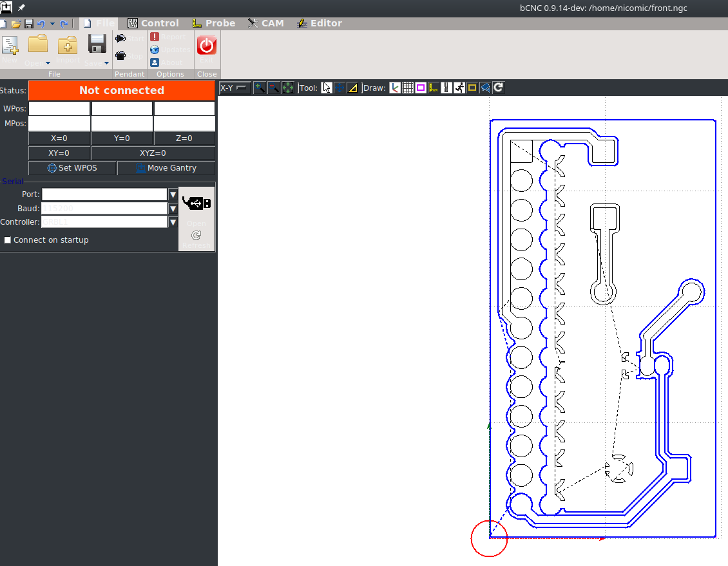Expand the Port dropdown arrow
Image resolution: width=728 pixels, height=566 pixels.
click(x=173, y=194)
